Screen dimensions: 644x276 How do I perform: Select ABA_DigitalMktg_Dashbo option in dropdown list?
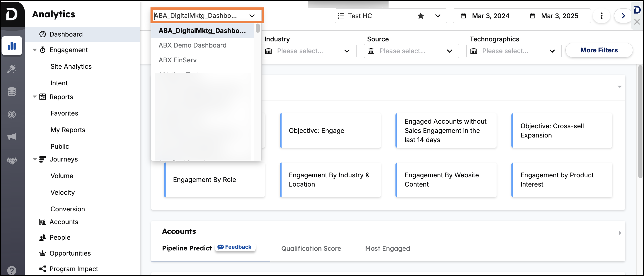(x=202, y=31)
